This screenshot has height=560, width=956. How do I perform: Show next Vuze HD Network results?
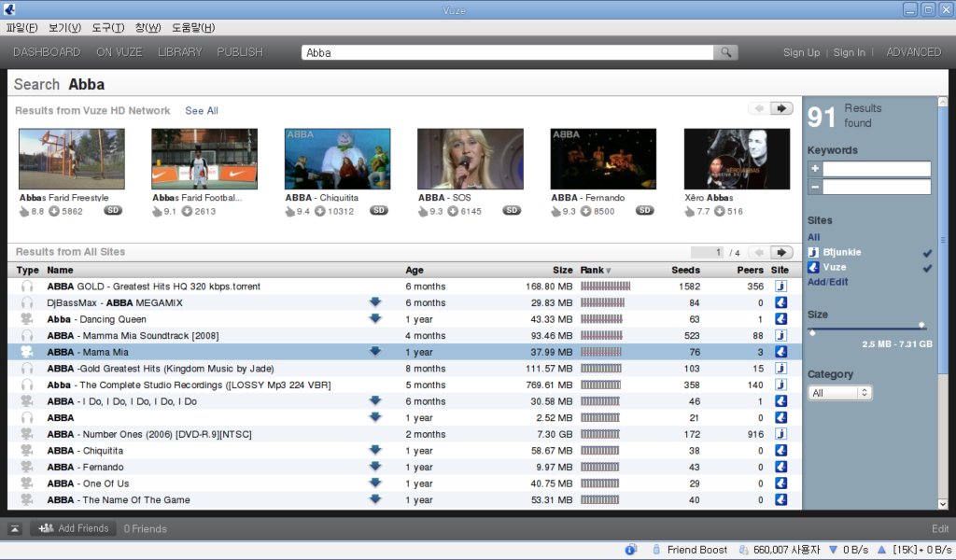coord(781,108)
